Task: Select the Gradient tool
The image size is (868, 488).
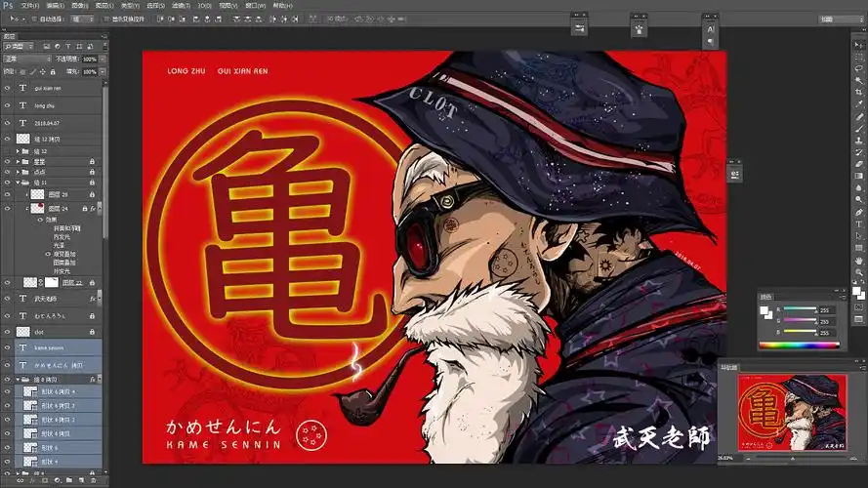Action: tap(858, 176)
